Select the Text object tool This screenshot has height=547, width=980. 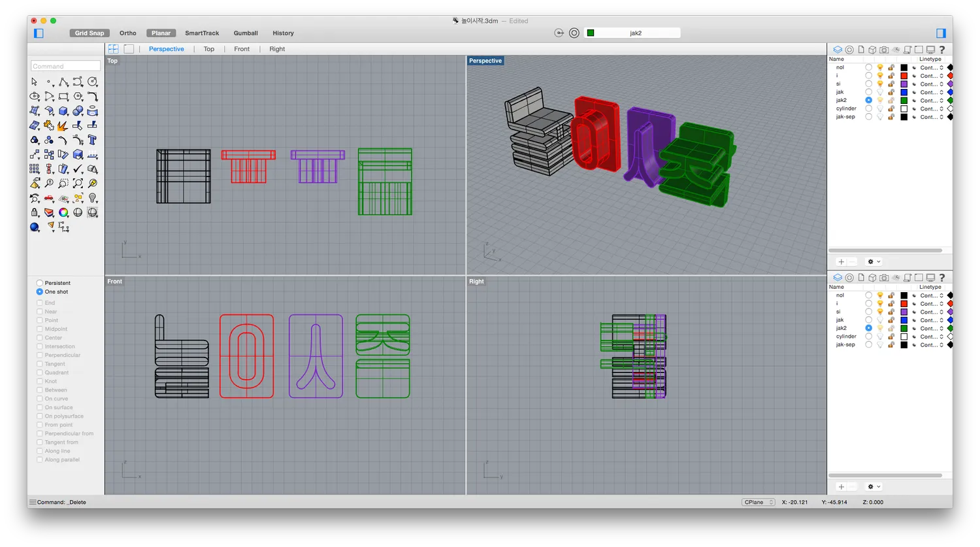(x=92, y=140)
